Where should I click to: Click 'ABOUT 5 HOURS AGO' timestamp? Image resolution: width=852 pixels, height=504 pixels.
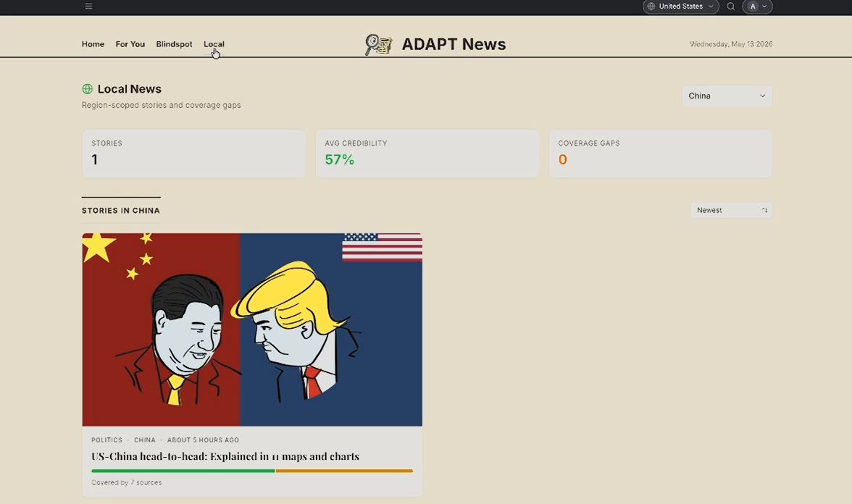click(203, 440)
